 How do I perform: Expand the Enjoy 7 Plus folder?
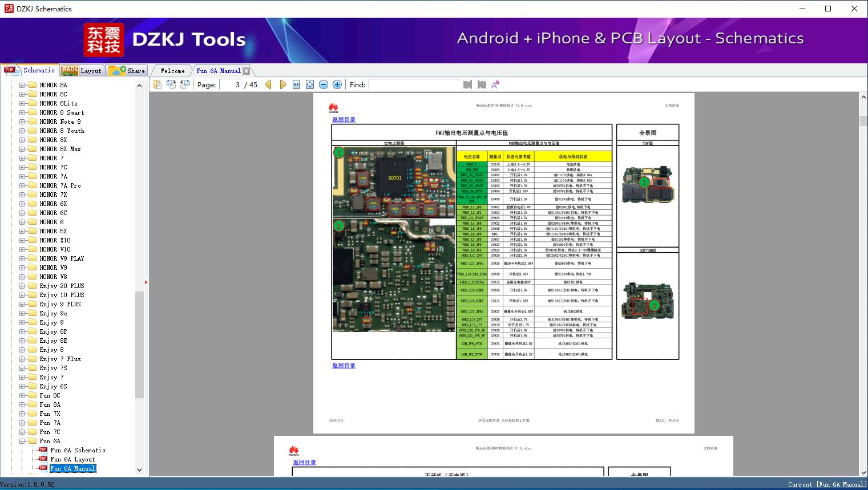22,359
